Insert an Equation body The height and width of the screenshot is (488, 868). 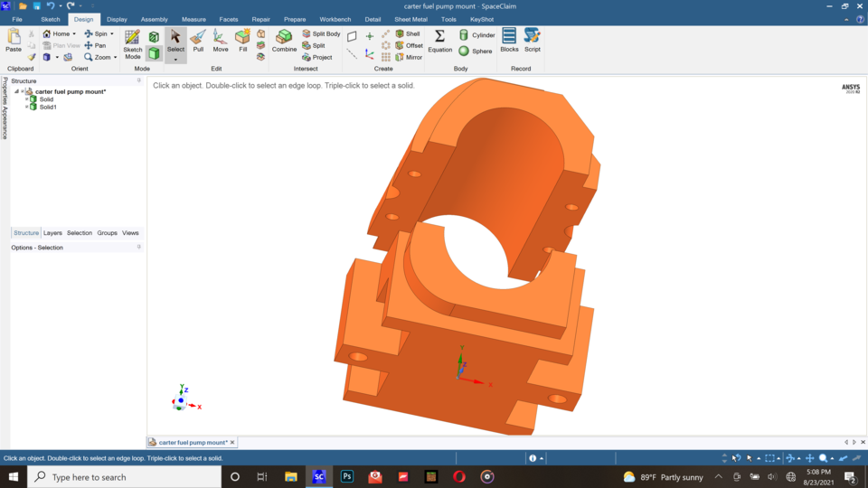point(439,41)
